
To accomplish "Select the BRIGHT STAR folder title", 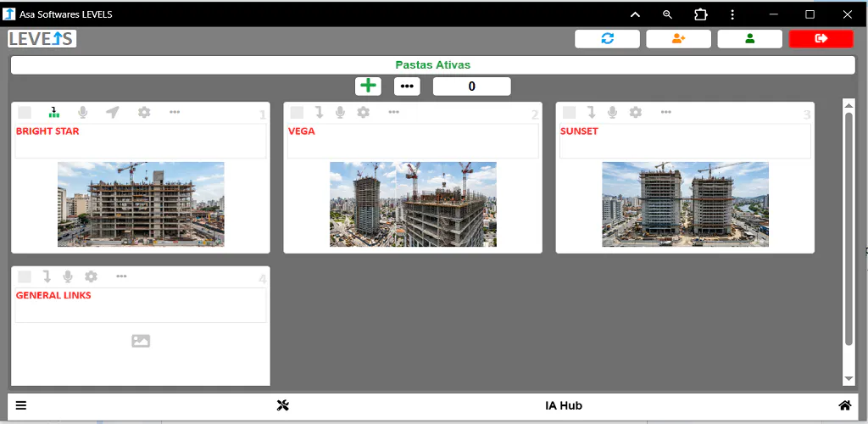I will pyautogui.click(x=47, y=131).
